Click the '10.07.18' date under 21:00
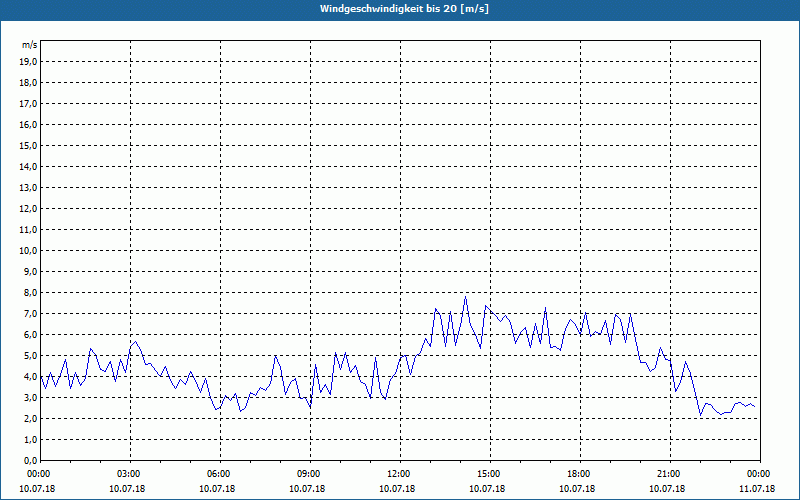 point(667,489)
